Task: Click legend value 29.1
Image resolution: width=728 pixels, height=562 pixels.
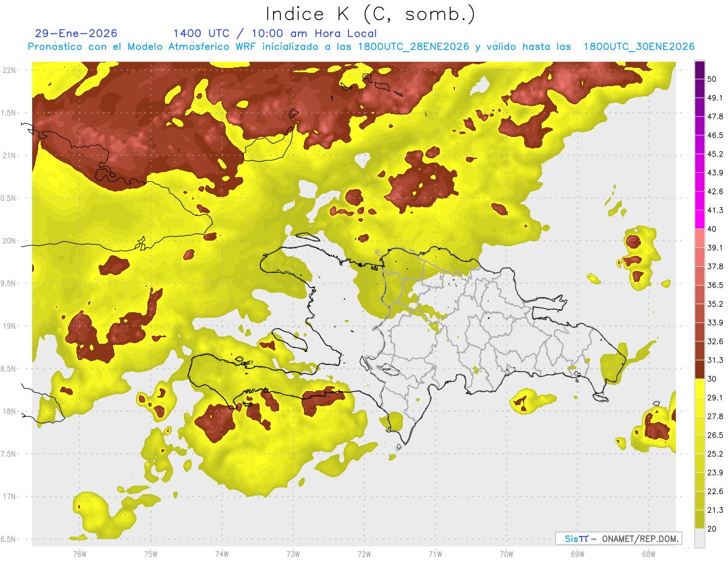Action: coord(715,398)
